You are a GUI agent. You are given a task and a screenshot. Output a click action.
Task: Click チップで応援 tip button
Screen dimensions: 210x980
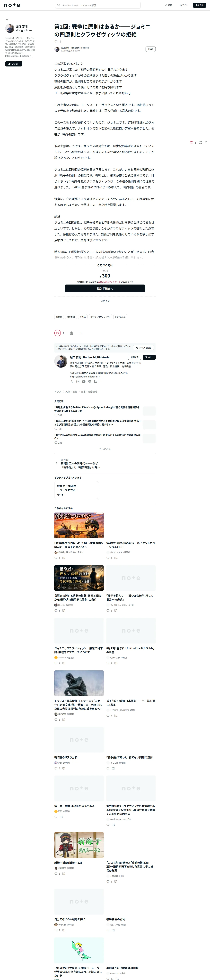(x=144, y=348)
